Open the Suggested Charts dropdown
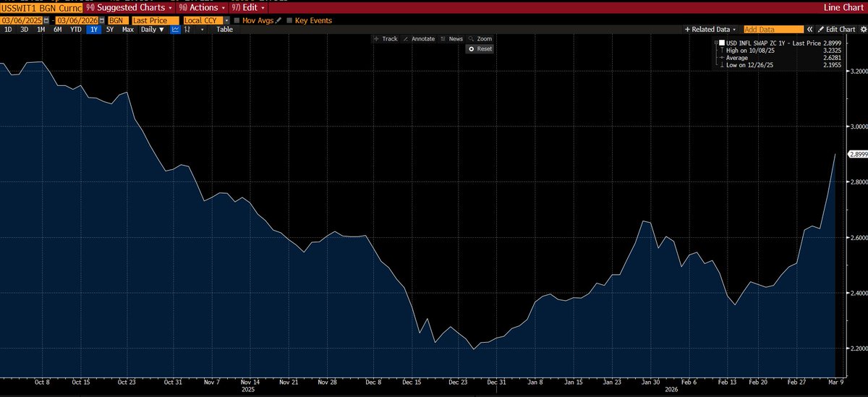868x397 pixels. (129, 7)
